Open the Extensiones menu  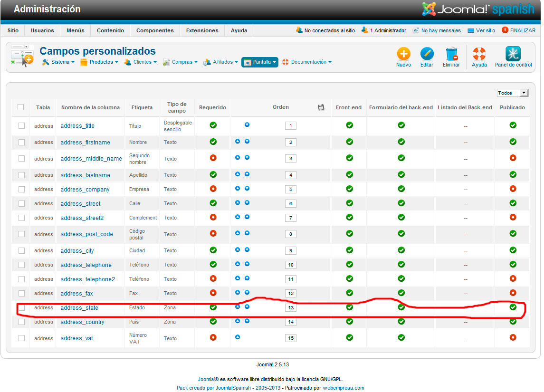pos(202,30)
